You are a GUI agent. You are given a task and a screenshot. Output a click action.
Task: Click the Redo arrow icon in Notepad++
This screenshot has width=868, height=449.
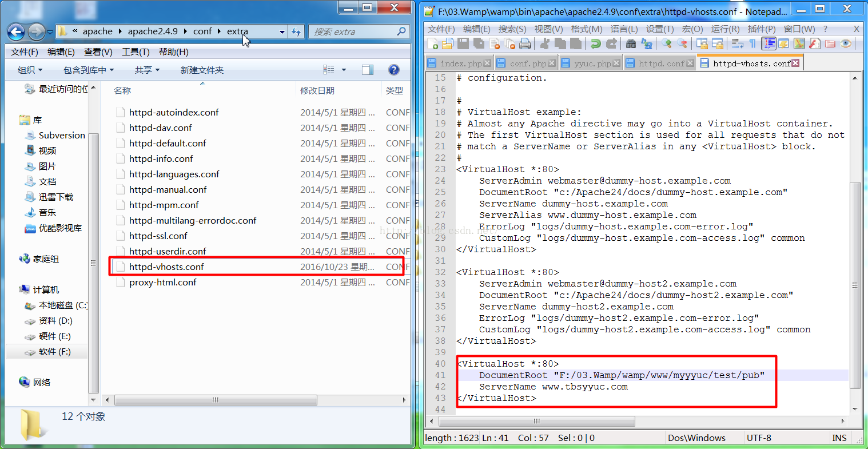611,43
